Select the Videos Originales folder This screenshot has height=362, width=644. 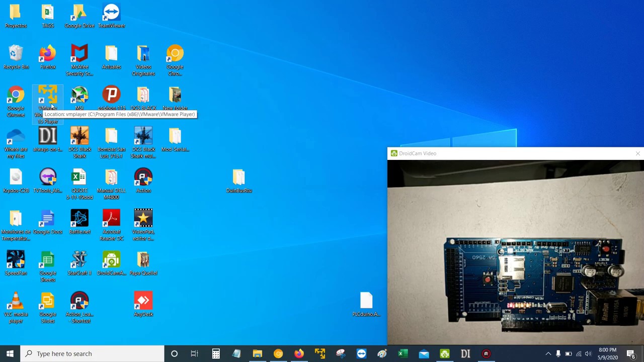(x=143, y=60)
